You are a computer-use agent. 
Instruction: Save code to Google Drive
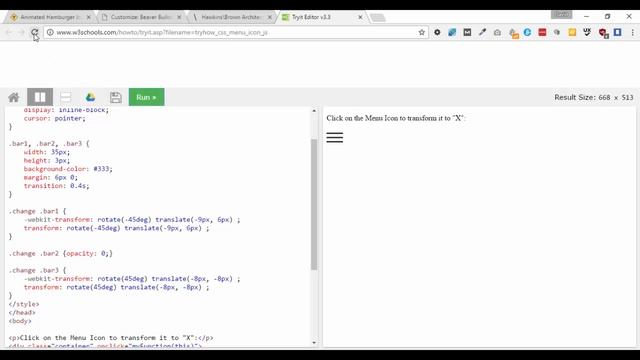(x=91, y=97)
